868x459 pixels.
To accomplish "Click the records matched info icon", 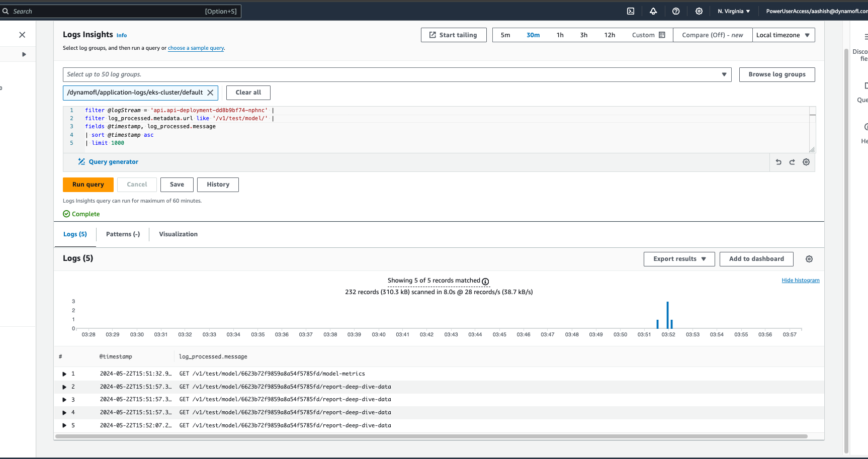I will tap(485, 281).
